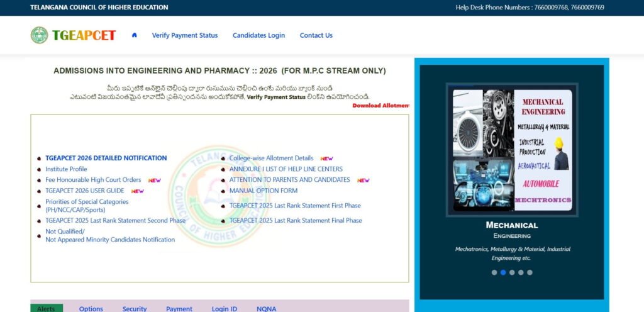
Task: Open College-wise Allotment Details link
Action: 271,158
